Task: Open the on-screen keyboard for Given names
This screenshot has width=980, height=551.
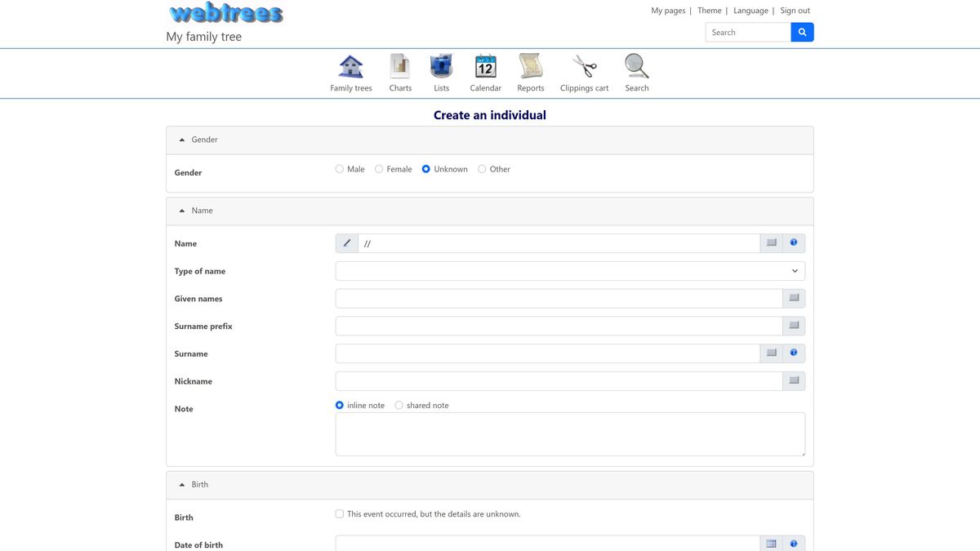Action: click(x=793, y=298)
